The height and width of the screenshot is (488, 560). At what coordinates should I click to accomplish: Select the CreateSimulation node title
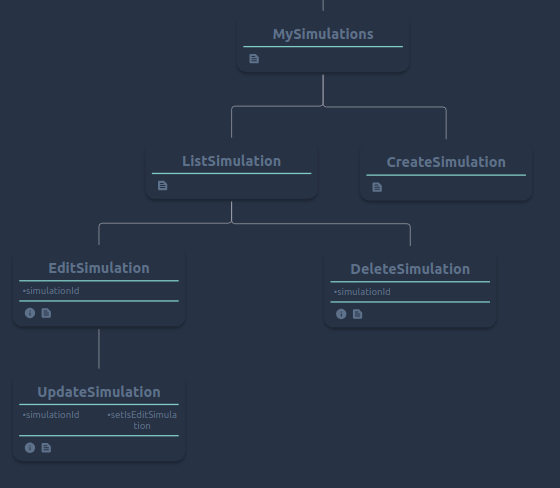pyautogui.click(x=446, y=162)
